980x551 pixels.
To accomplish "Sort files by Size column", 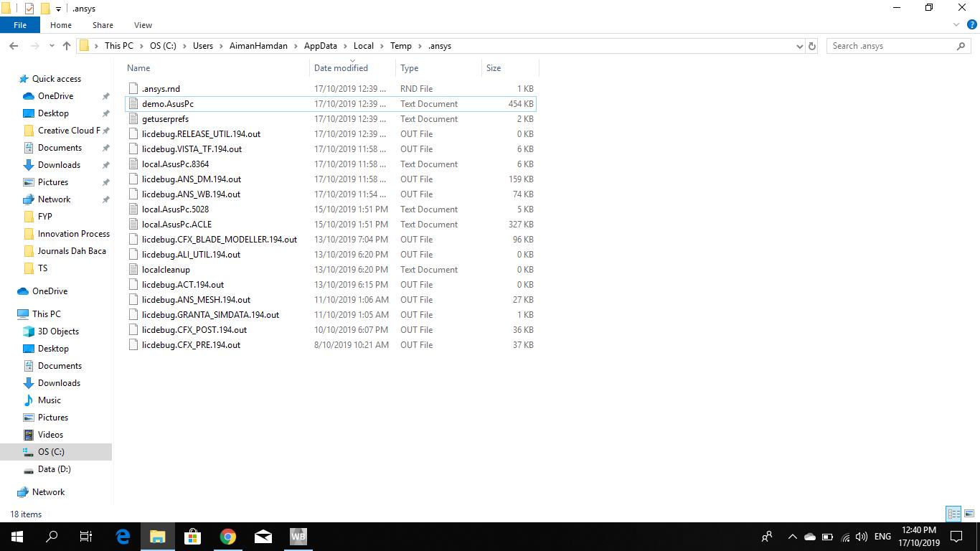I will [x=494, y=68].
